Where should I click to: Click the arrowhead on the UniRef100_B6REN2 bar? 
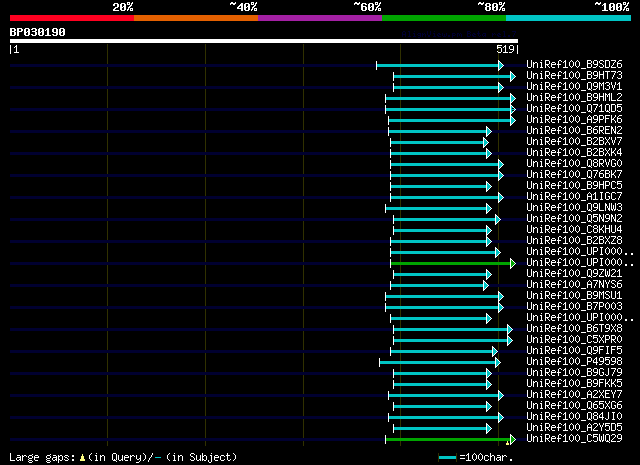coord(489,131)
